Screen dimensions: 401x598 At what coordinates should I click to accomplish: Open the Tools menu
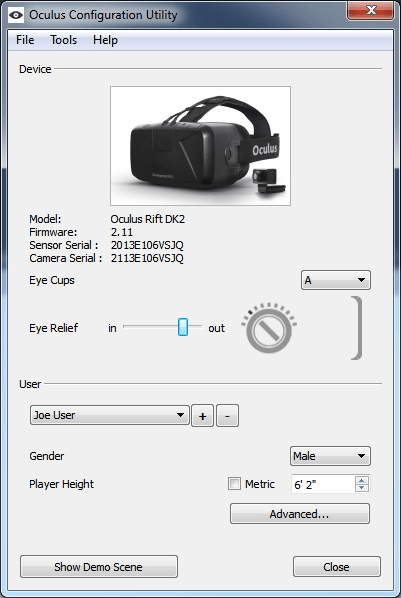pyautogui.click(x=63, y=40)
